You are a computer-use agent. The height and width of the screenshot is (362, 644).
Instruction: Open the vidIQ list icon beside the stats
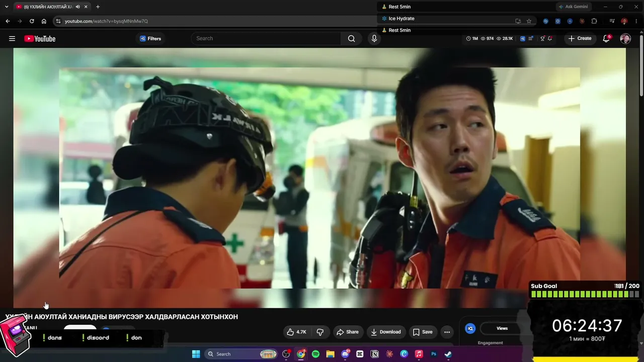pyautogui.click(x=531, y=38)
